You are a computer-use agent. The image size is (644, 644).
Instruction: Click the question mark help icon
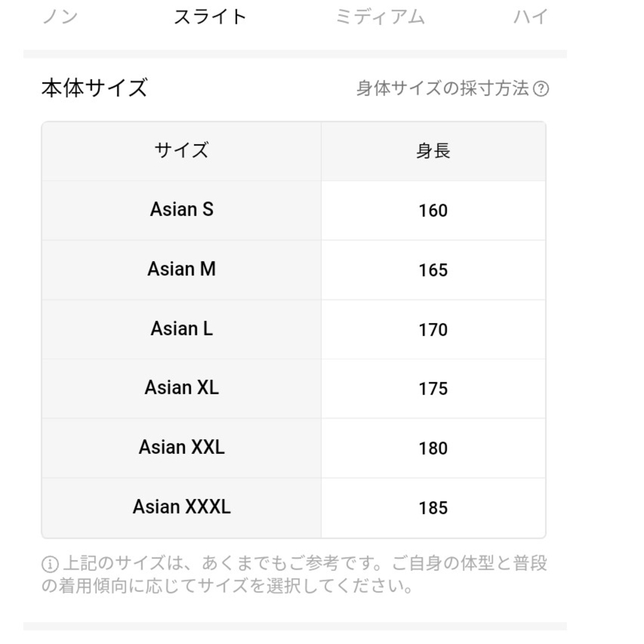pos(540,89)
